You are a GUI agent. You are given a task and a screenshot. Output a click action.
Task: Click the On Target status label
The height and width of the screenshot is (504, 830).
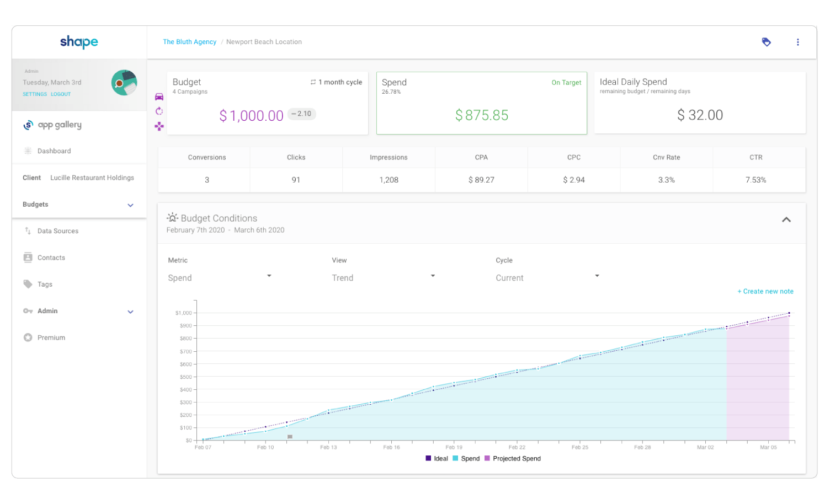(x=566, y=83)
